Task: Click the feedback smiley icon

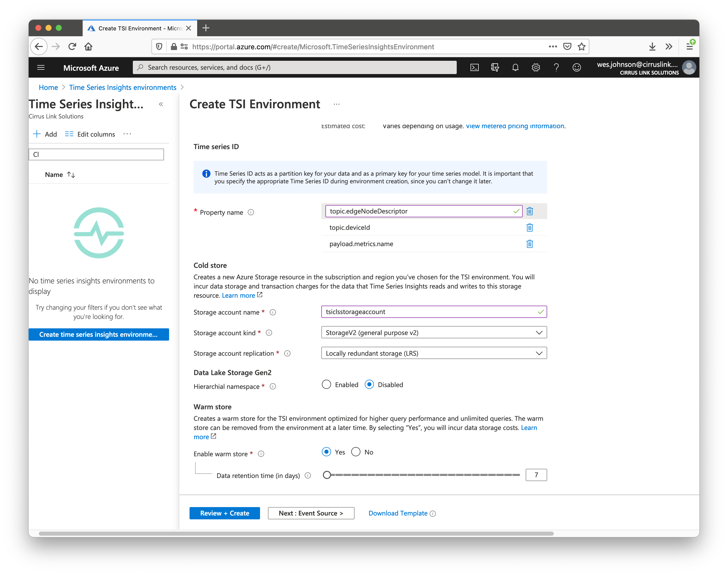Action: tap(577, 68)
